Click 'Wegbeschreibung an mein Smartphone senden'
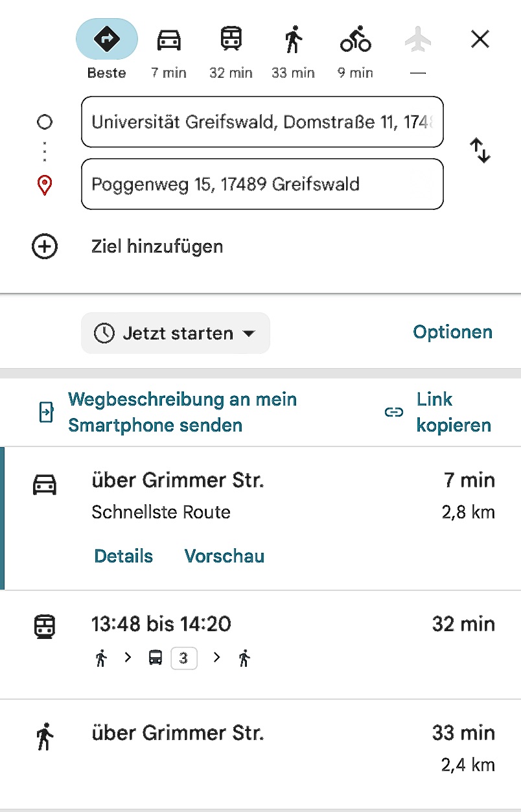521x812 pixels. click(x=182, y=412)
